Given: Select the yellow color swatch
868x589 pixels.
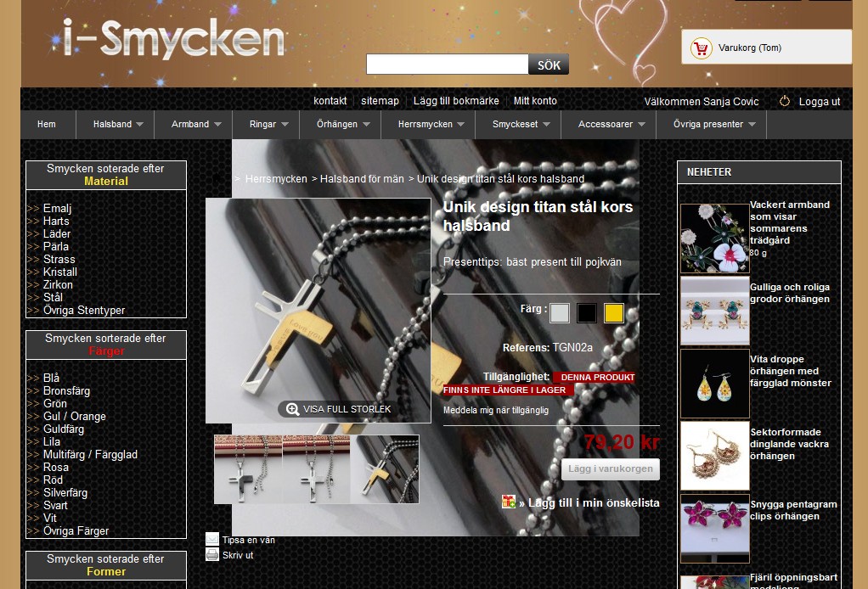Looking at the screenshot, I should point(614,313).
